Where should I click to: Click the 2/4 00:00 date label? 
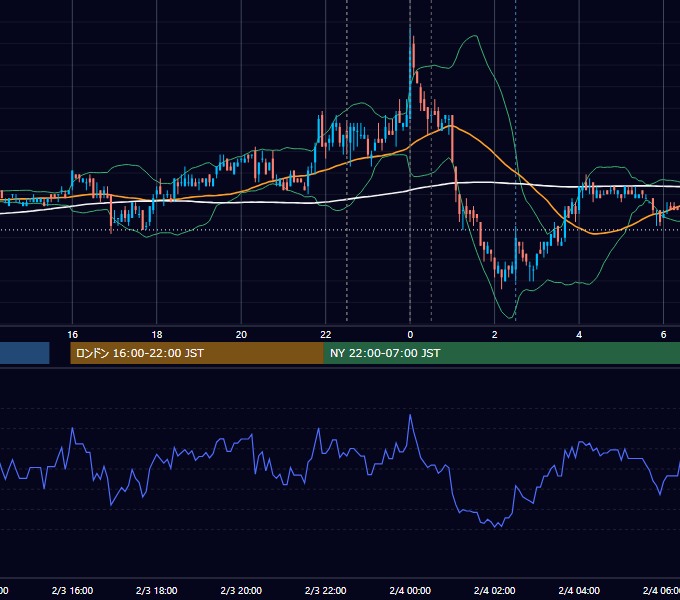410,590
